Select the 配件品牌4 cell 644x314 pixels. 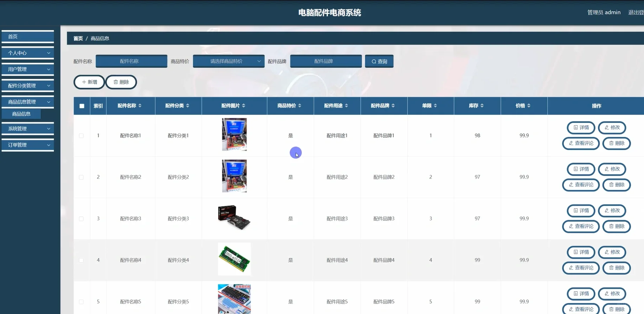click(x=384, y=260)
